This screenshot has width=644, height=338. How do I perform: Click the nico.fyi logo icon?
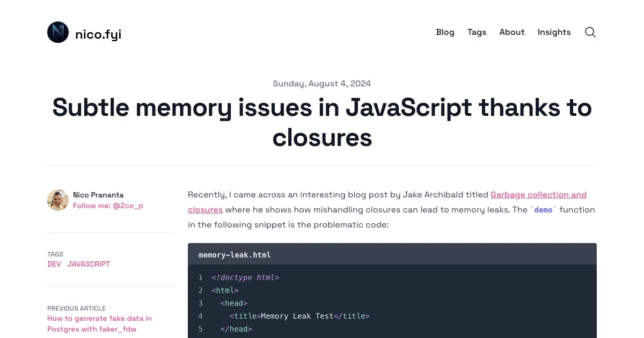[57, 32]
